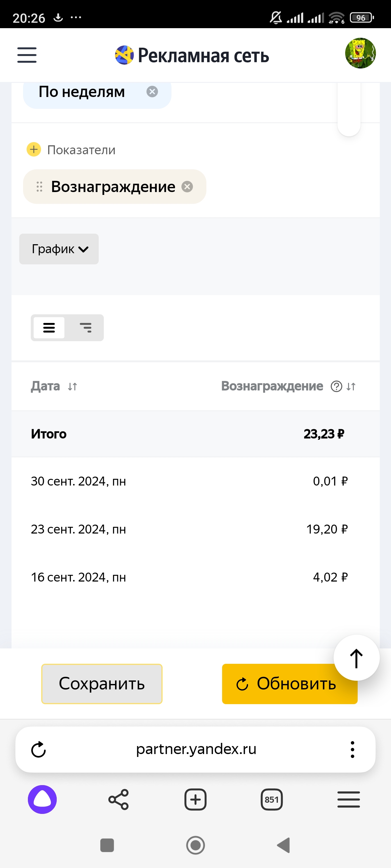Grab the drag handle on Вознаграждение chip
This screenshot has width=391, height=868.
[x=39, y=187]
